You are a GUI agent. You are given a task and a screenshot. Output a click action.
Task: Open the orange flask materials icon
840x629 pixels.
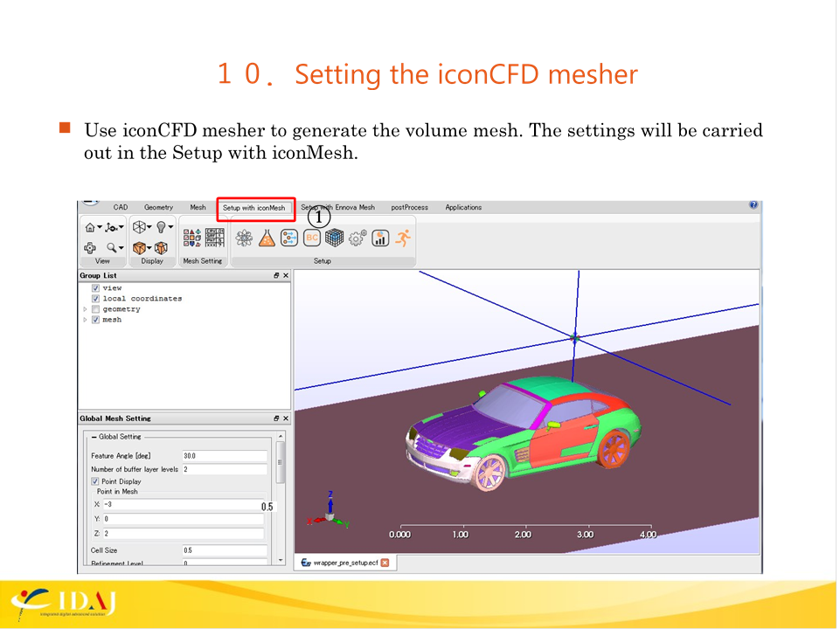pyautogui.click(x=267, y=238)
